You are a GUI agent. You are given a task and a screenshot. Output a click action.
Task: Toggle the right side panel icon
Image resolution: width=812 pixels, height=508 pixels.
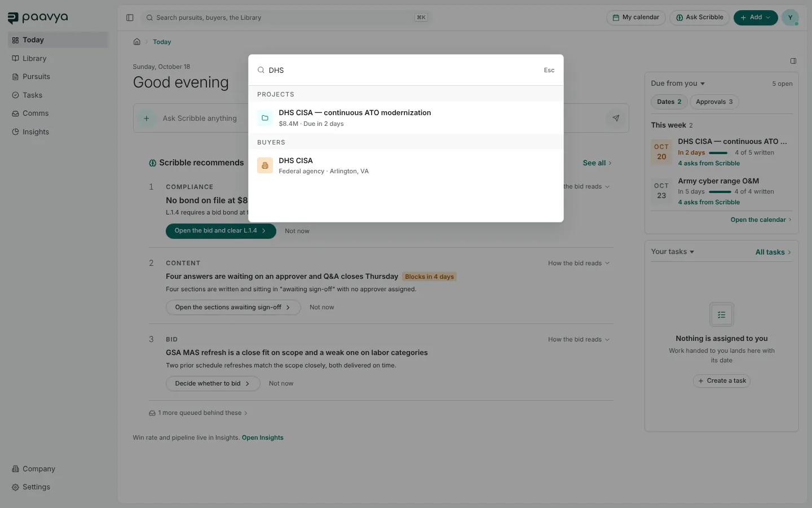(793, 61)
